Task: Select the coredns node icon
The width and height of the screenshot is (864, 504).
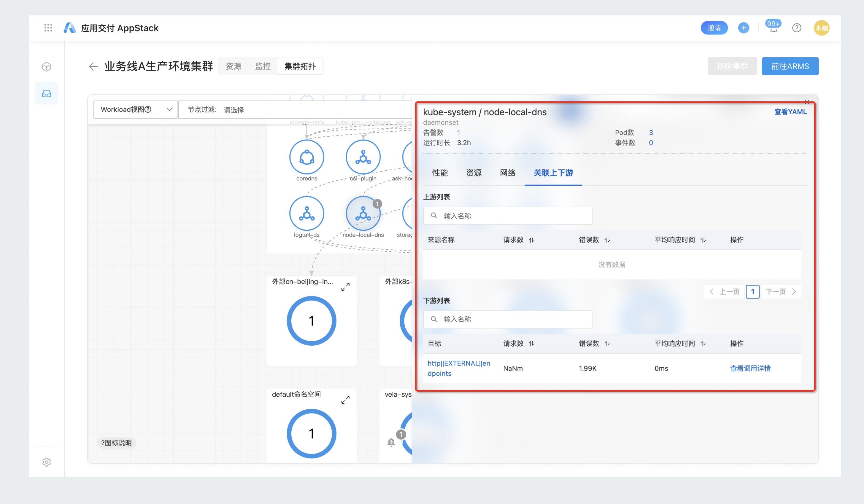Action: (x=306, y=157)
